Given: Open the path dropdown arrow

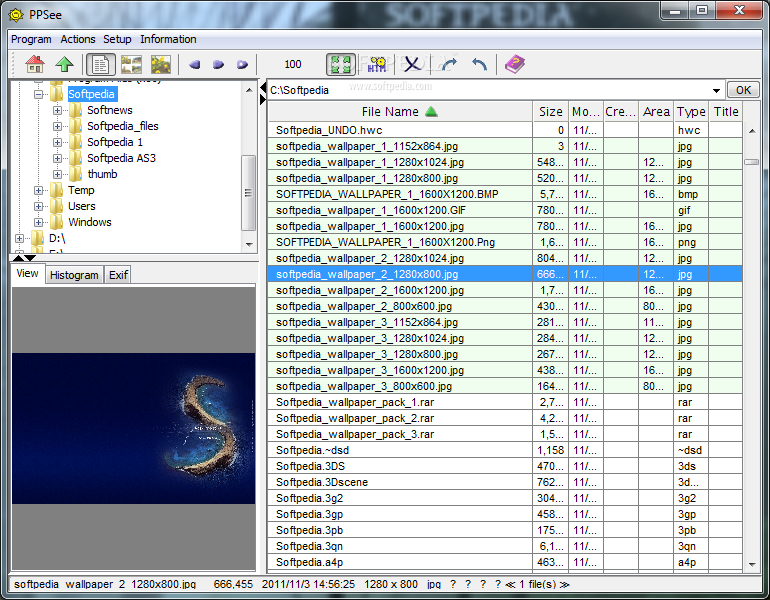Looking at the screenshot, I should pos(716,90).
